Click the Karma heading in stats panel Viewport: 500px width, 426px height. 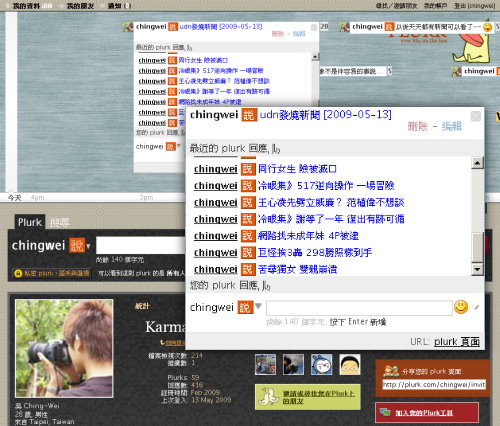[x=165, y=327]
